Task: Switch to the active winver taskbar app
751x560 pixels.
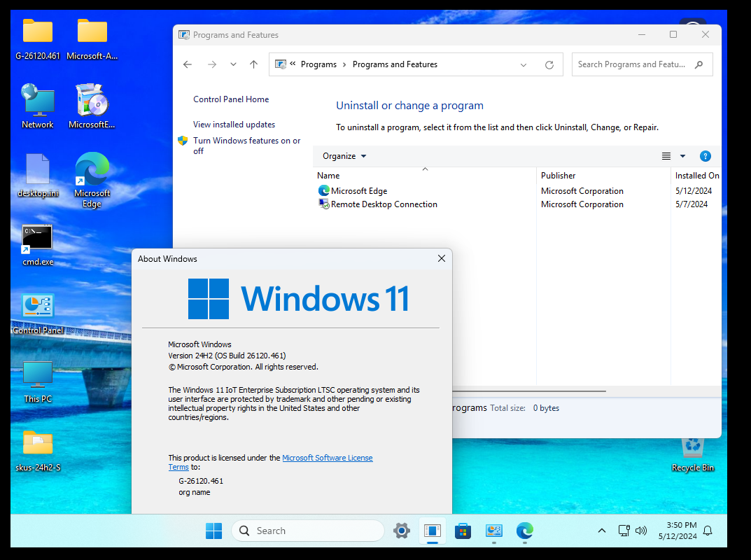Action: (x=432, y=531)
